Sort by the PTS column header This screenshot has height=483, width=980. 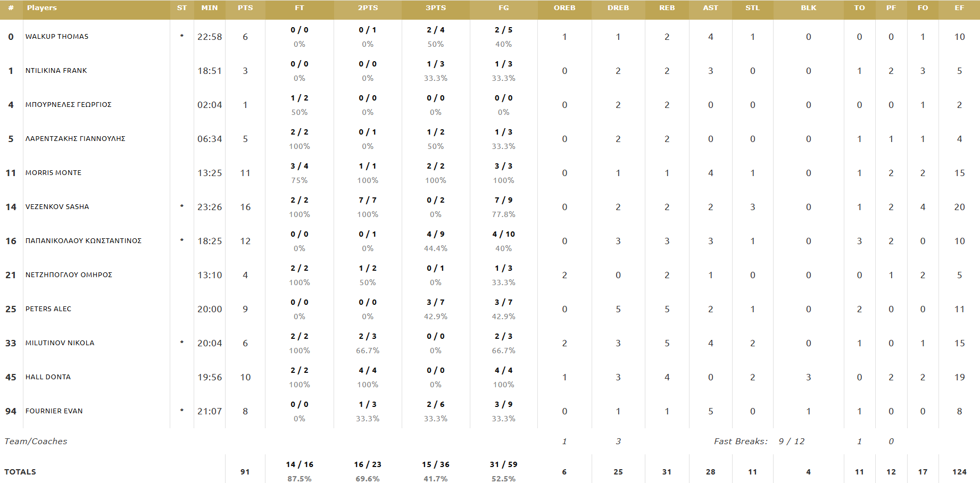click(245, 8)
